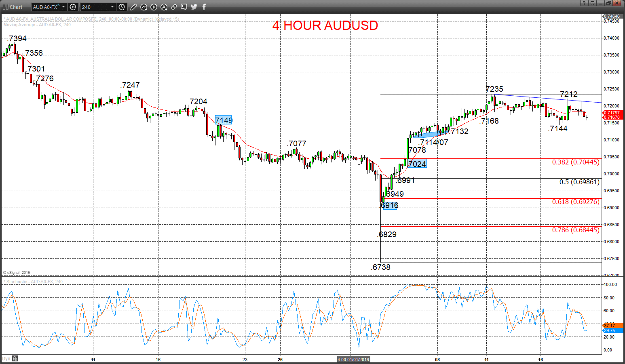The width and height of the screenshot is (625, 364).
Task: Click the .6738 low annotation
Action: pyautogui.click(x=381, y=267)
